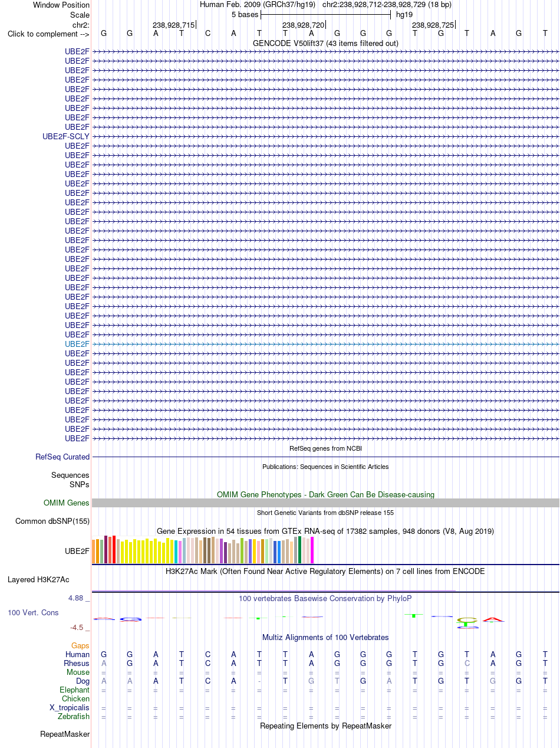560x748 pixels.
Task: Click the '-' gap in Dog row
Action: [x=259, y=681]
